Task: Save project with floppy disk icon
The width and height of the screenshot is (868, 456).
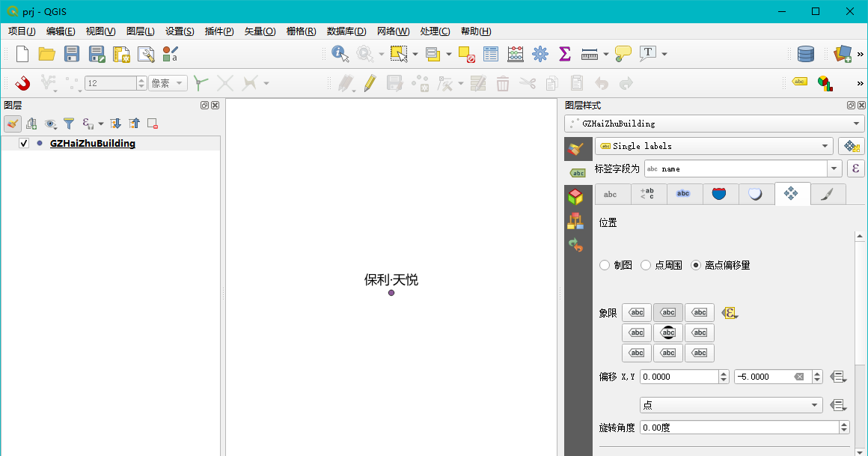Action: click(71, 54)
